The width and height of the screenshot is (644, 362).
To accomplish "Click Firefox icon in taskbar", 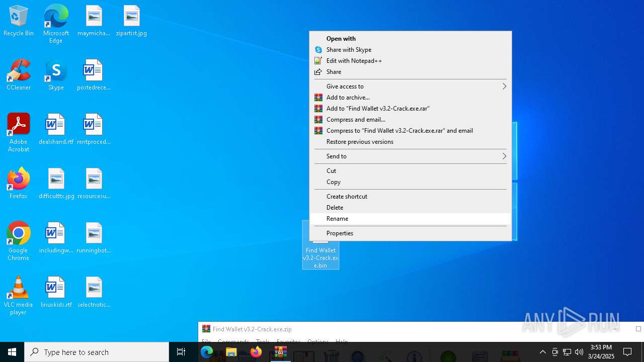I will (x=256, y=352).
